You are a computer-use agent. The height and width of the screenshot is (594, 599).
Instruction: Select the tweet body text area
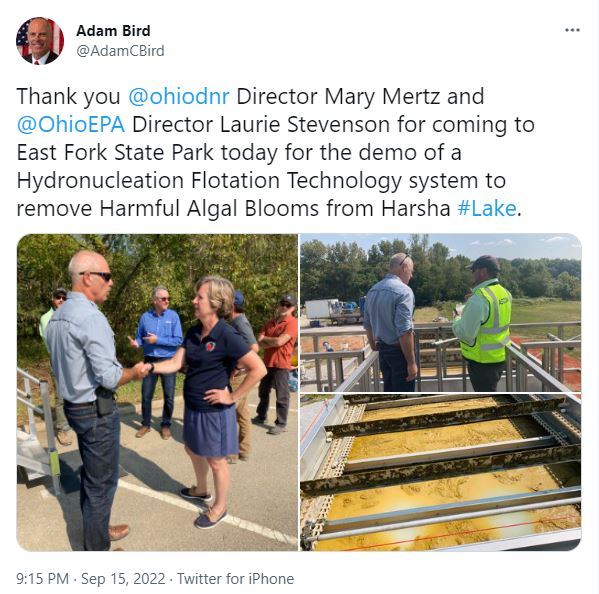click(x=275, y=152)
